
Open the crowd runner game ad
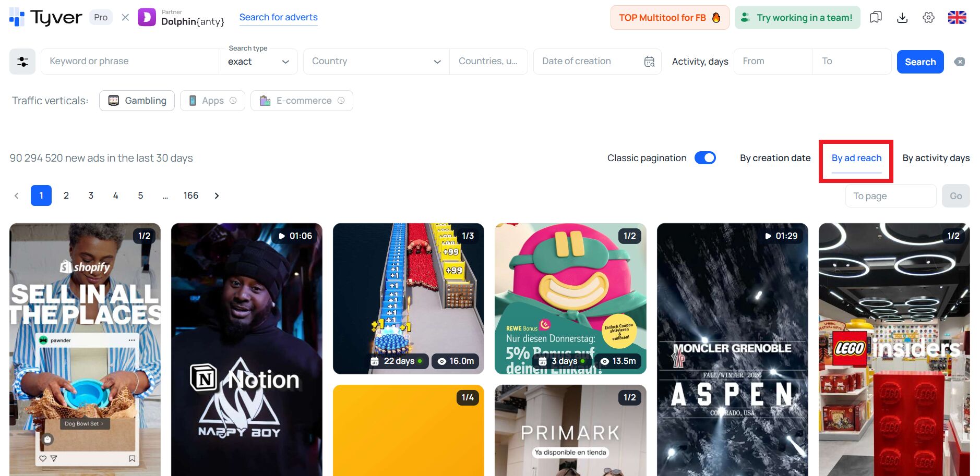(x=409, y=299)
